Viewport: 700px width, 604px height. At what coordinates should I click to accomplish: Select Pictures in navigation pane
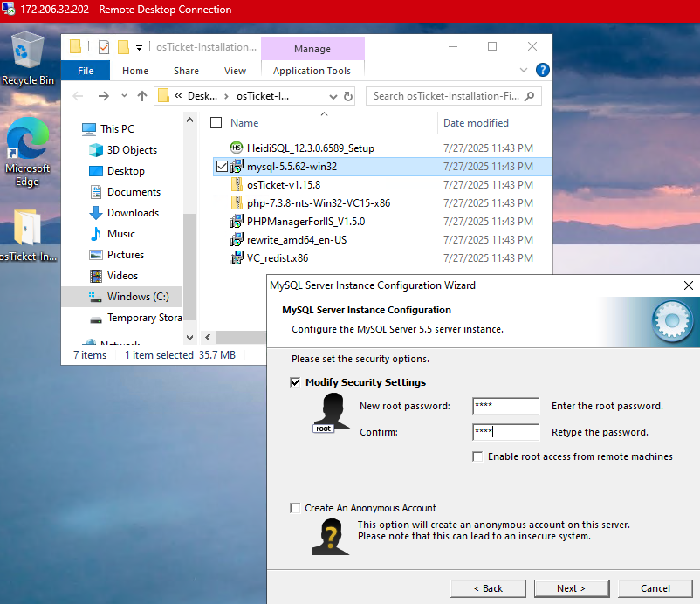point(116,255)
